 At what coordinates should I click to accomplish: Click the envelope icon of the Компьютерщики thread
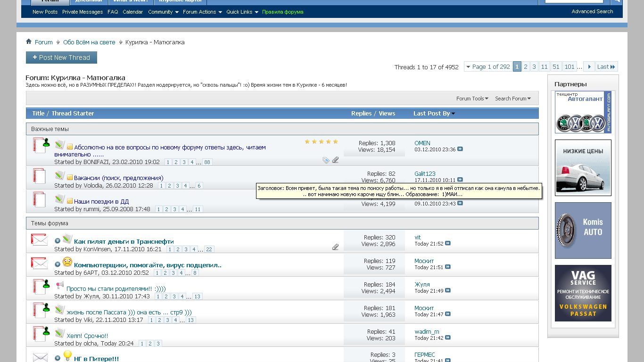39,263
